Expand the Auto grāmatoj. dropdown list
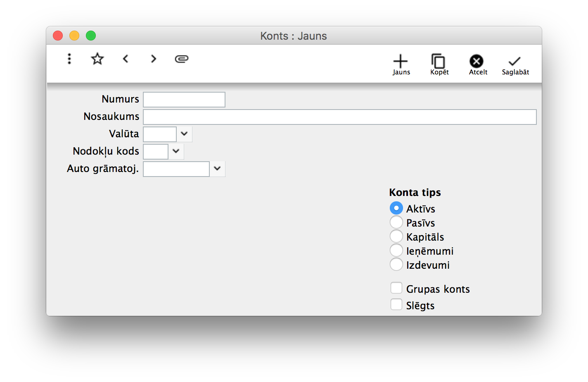588x382 pixels. pos(217,169)
